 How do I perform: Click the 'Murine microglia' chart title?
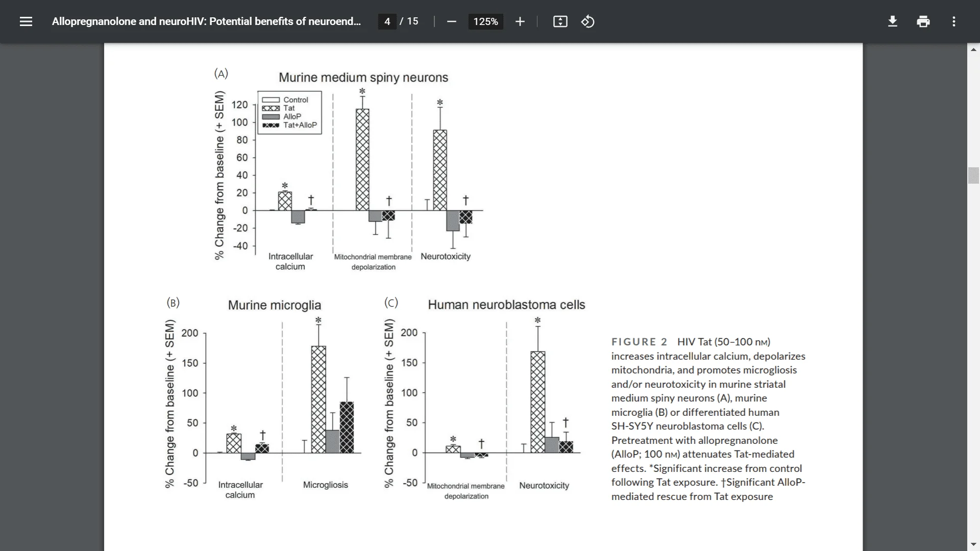click(x=275, y=305)
